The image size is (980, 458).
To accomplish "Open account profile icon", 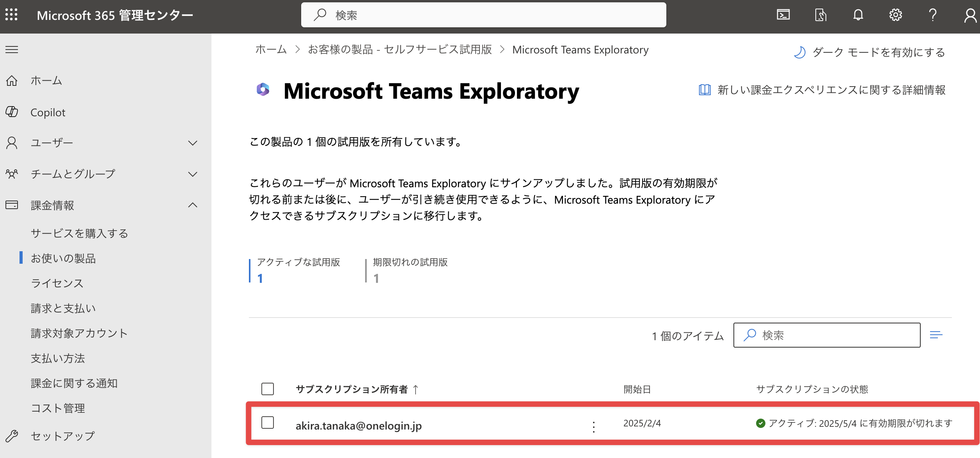I will click(x=970, y=15).
